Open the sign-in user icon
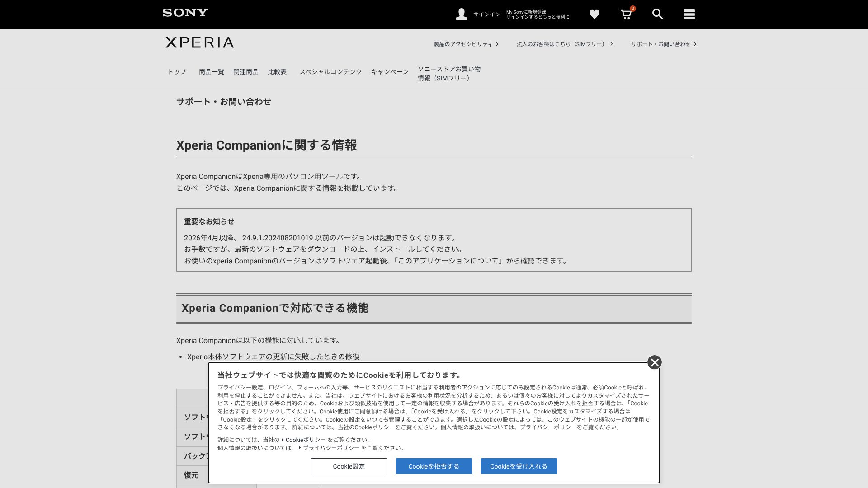The height and width of the screenshot is (488, 868). (x=461, y=14)
